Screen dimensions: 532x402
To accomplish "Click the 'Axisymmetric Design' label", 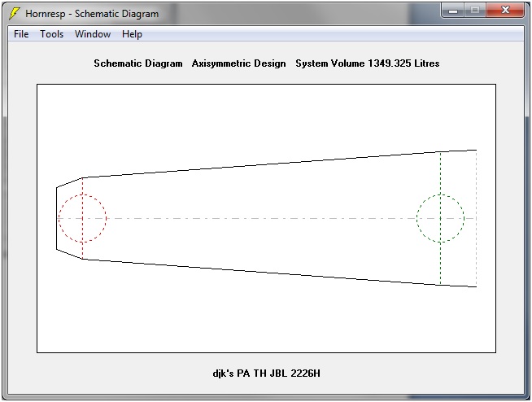I will pos(239,63).
